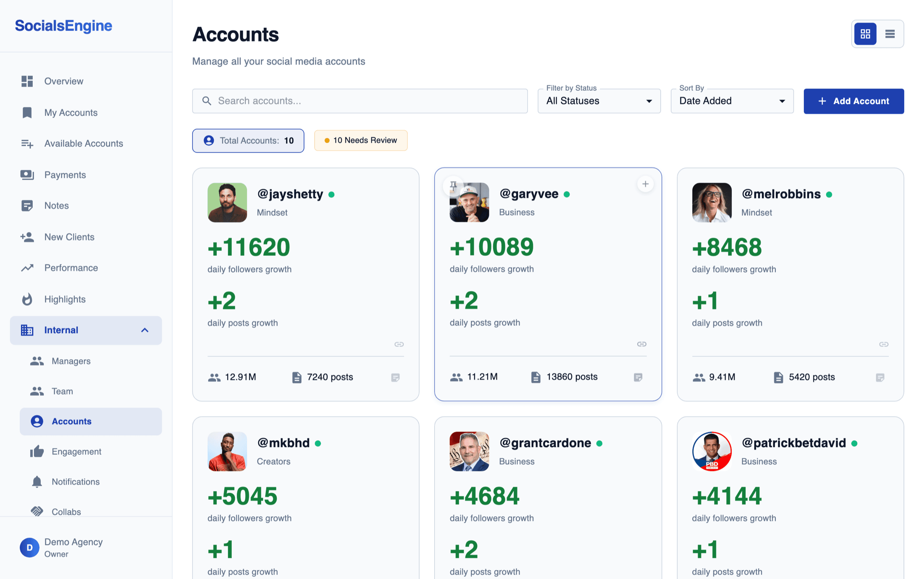The image size is (924, 579).
Task: Click the link icon on @melrobbins card
Action: click(x=884, y=345)
